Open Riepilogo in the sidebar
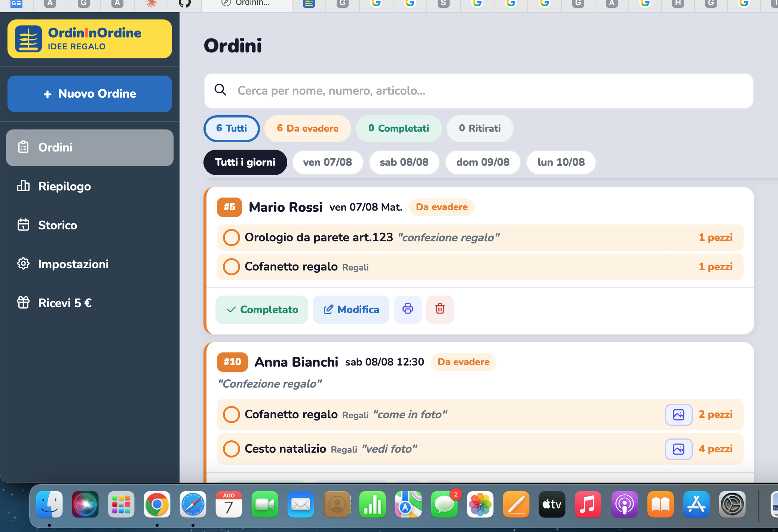 coord(90,186)
